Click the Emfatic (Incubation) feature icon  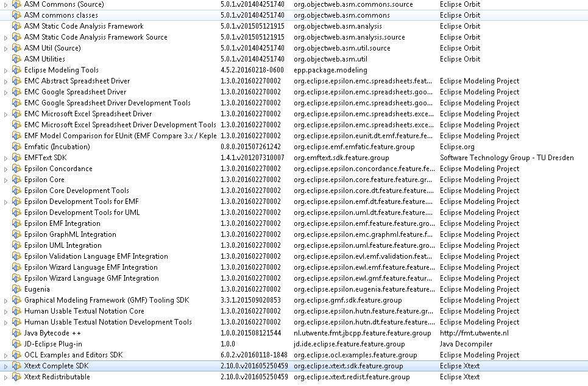(x=16, y=147)
